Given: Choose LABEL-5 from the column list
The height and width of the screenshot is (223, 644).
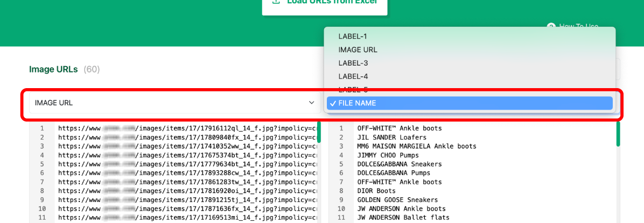Looking at the screenshot, I should point(353,89).
